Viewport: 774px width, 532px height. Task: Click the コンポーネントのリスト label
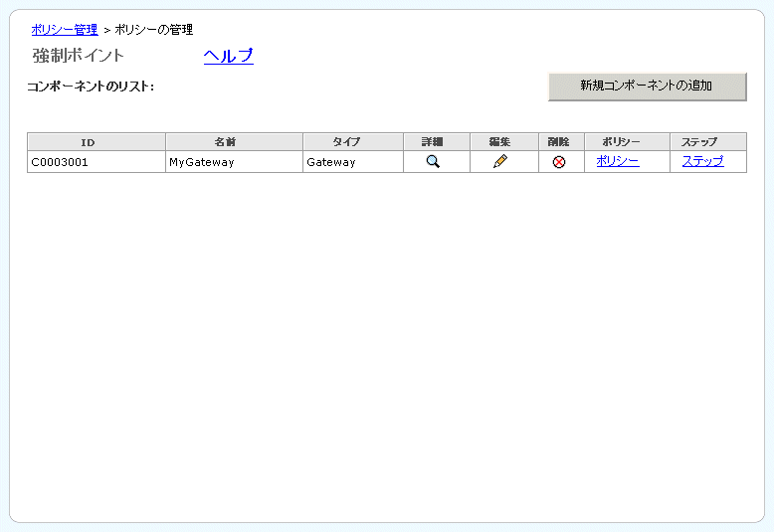tap(91, 87)
